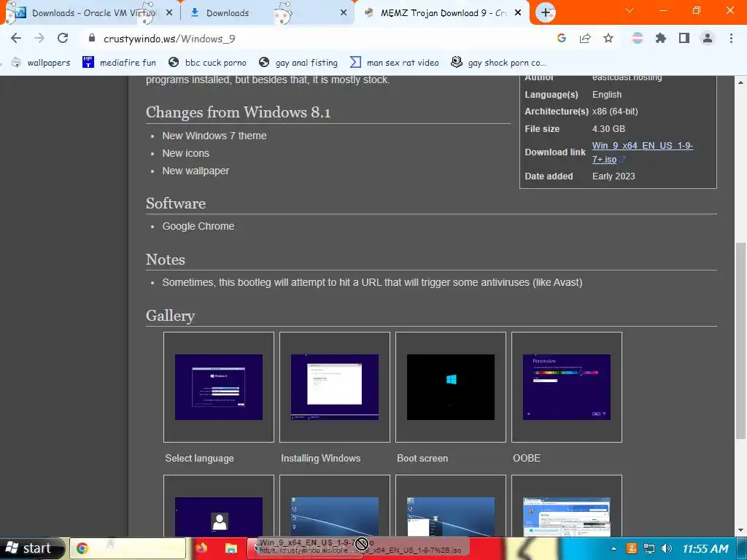Bookmark this tab with the star icon
Image resolution: width=747 pixels, height=560 pixels.
point(608,38)
